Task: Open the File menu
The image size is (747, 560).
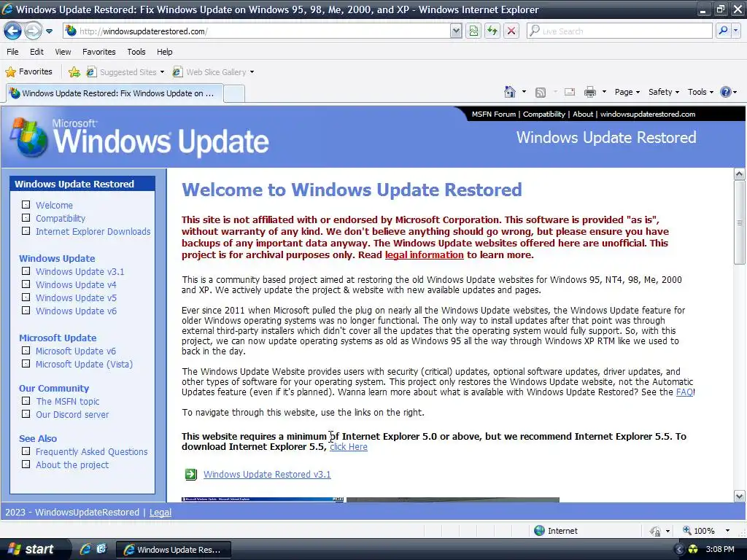Action: (13, 52)
